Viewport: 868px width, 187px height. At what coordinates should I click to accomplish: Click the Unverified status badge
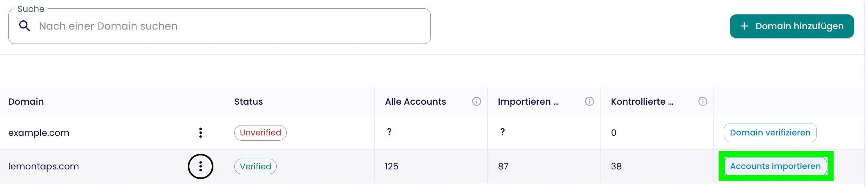[x=260, y=133]
